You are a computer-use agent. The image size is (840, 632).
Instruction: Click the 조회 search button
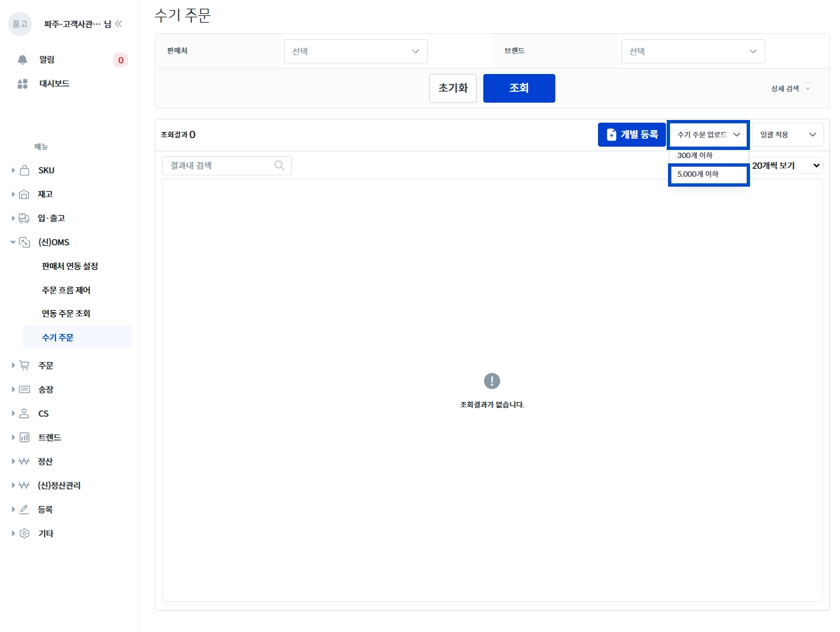tap(519, 88)
